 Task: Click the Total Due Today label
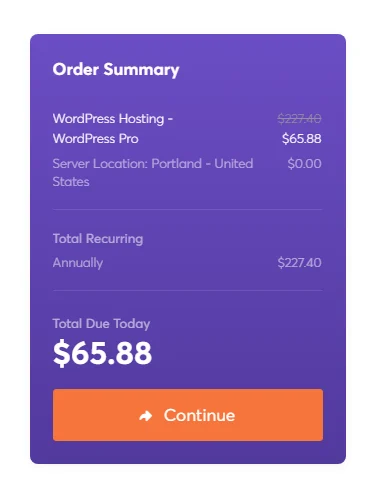click(101, 324)
